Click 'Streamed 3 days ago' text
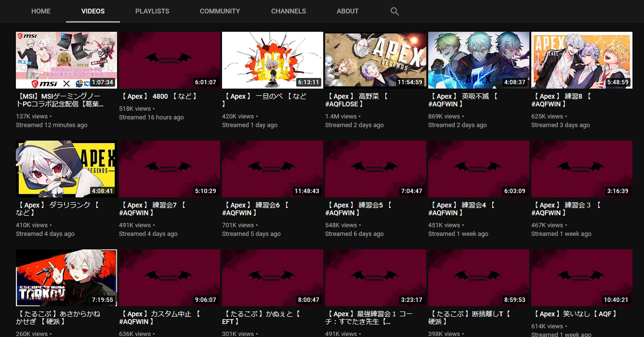This screenshot has height=337, width=644. coord(561,125)
